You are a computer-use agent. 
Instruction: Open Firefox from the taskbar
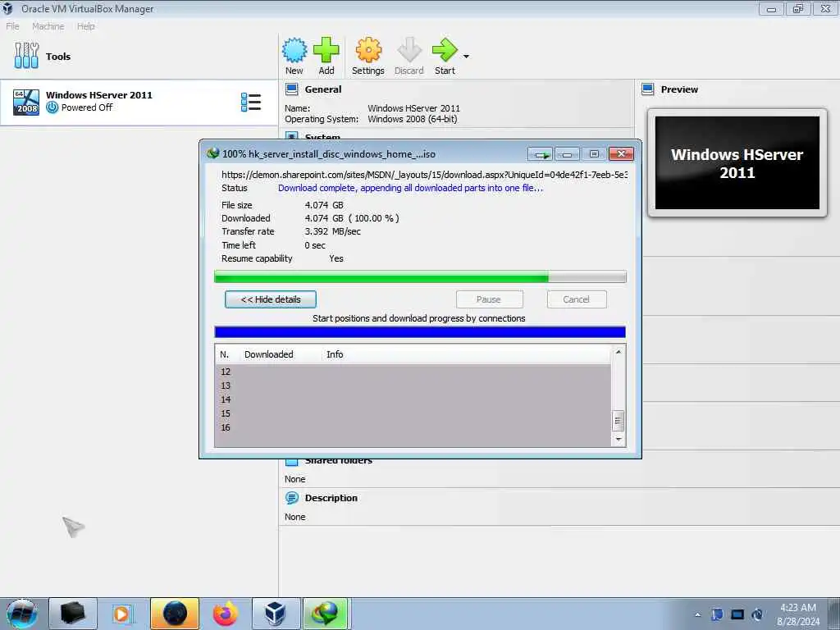(x=226, y=614)
